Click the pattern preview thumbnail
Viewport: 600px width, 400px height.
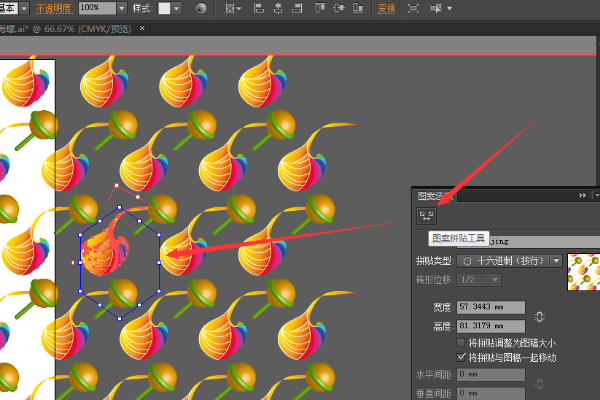pyautogui.click(x=583, y=272)
